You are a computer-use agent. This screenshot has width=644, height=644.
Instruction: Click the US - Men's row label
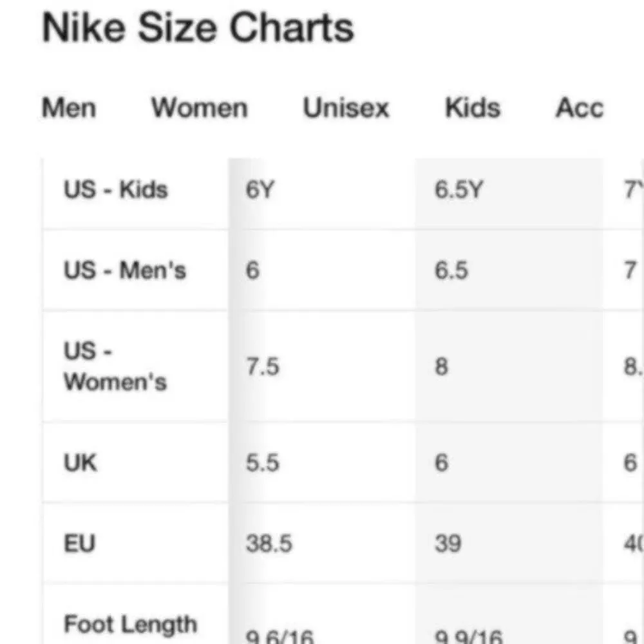click(x=125, y=270)
